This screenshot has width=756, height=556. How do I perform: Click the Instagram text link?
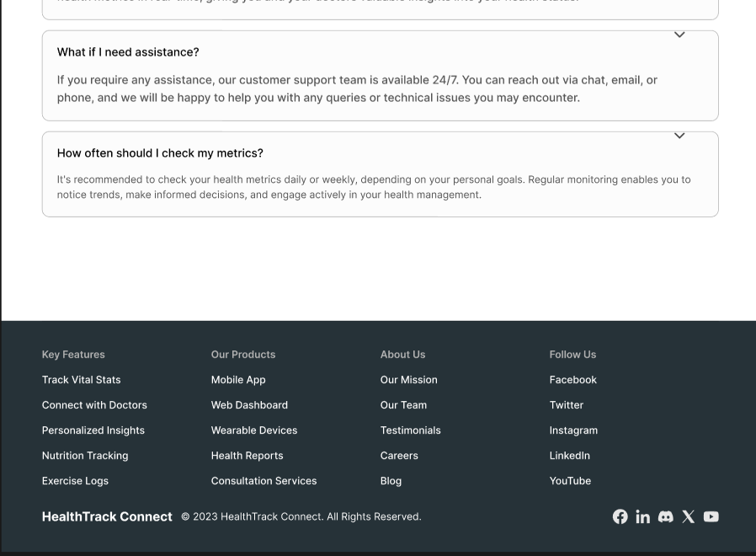pyautogui.click(x=573, y=430)
